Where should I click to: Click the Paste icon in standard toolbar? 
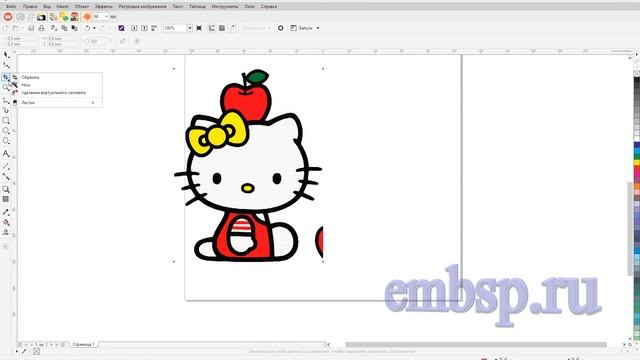coord(74,28)
